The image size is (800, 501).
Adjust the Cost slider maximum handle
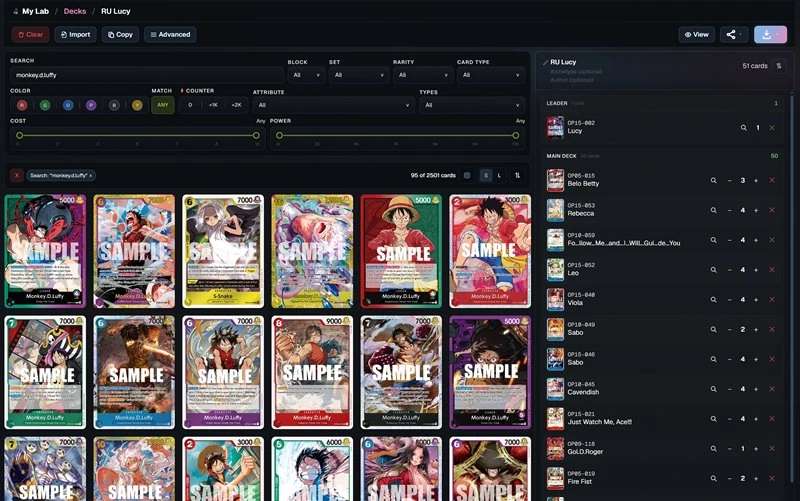(x=256, y=135)
